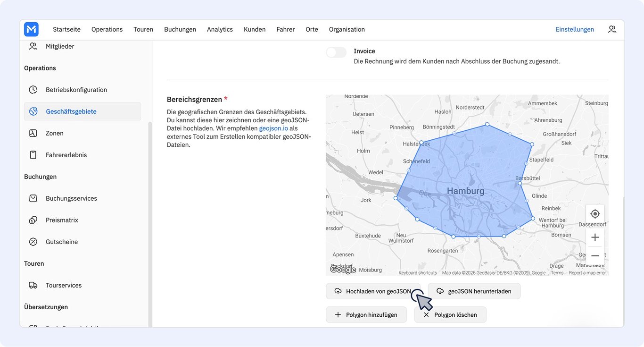The width and height of the screenshot is (644, 347).
Task: Click the plus icon for Polygon hinzufügen
Action: (x=338, y=315)
